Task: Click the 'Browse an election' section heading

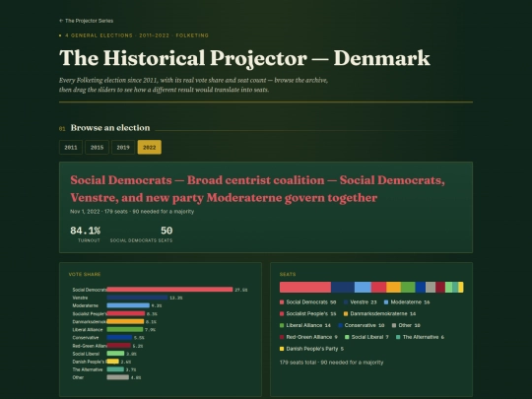Action: coord(110,128)
